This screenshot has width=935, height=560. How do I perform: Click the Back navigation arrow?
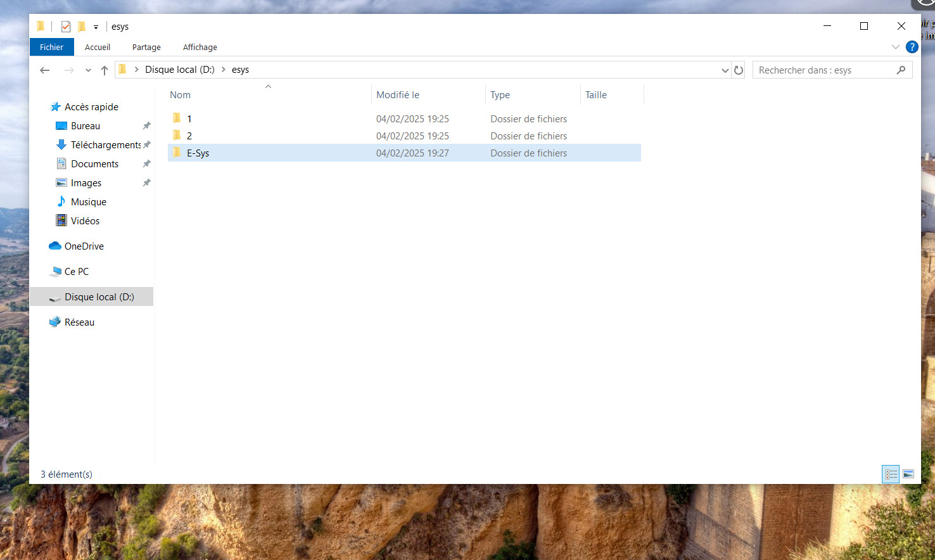(x=44, y=70)
